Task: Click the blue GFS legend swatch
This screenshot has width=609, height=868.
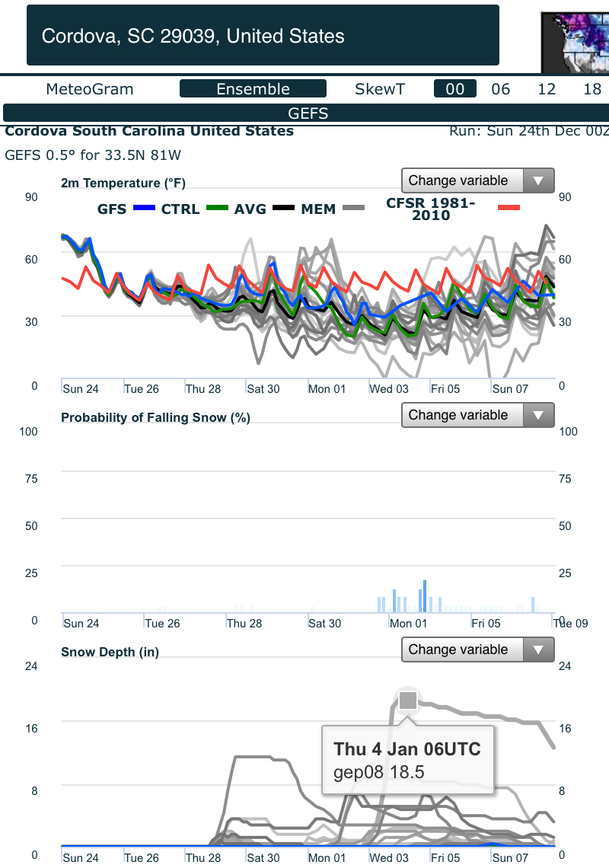Action: [144, 208]
